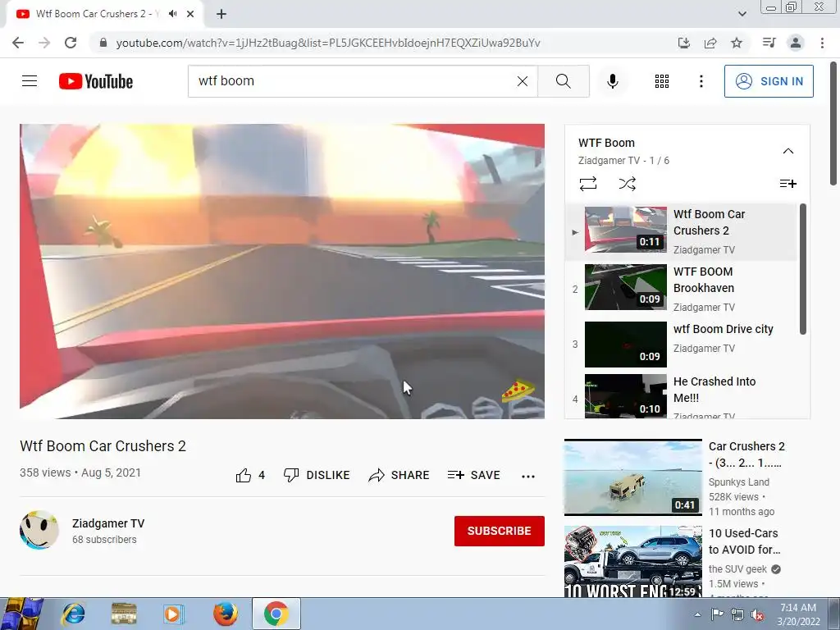Mute the tab via the speaker icon
The width and height of the screenshot is (840, 630).
click(172, 14)
